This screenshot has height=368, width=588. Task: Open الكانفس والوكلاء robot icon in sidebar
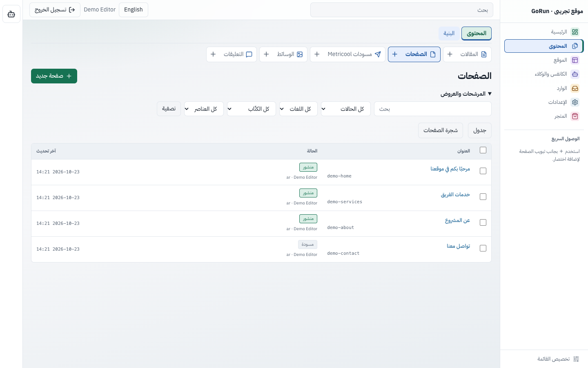coord(575,74)
